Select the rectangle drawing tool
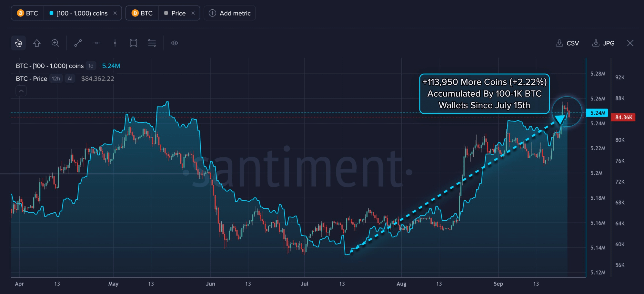Screen dimensions: 644x294 coord(133,43)
